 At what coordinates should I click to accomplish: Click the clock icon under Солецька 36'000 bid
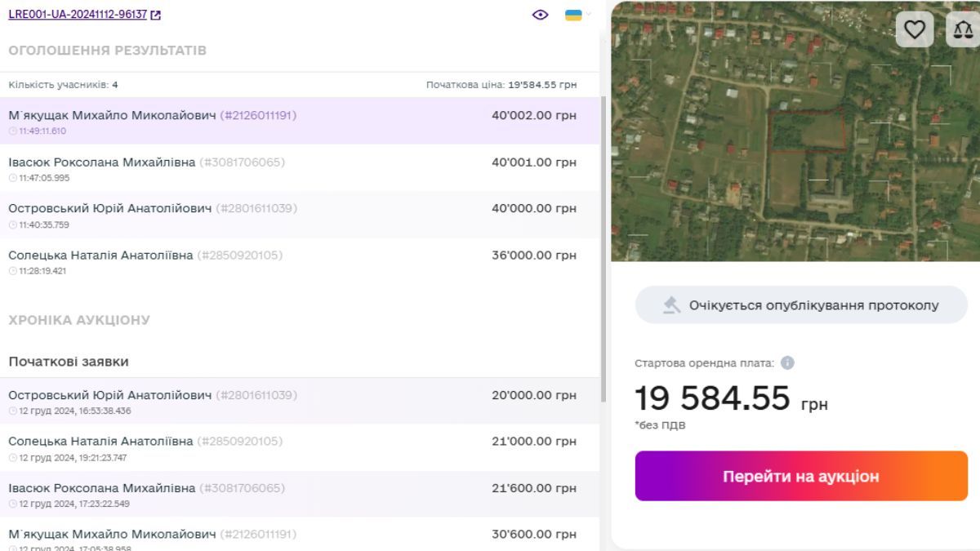tap(12, 271)
